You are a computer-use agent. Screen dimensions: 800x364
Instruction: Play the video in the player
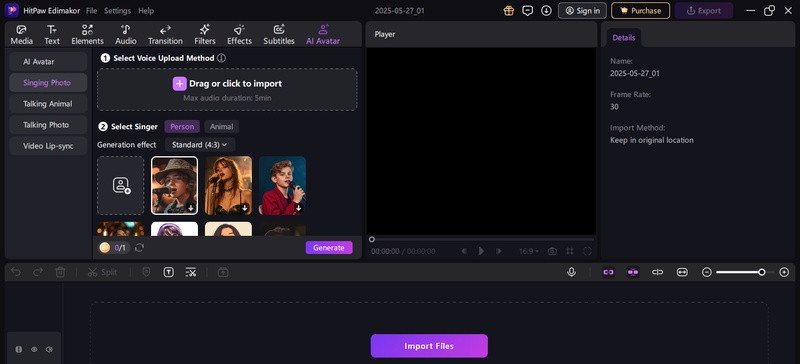click(481, 251)
